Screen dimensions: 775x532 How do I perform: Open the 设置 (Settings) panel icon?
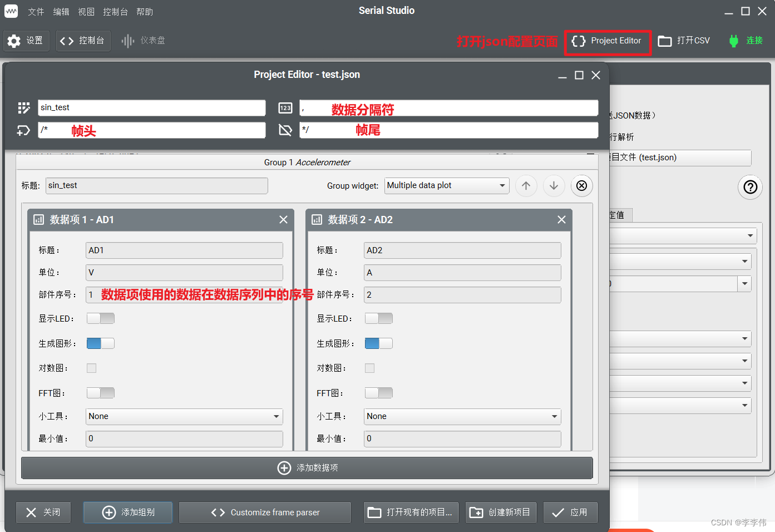(x=26, y=40)
